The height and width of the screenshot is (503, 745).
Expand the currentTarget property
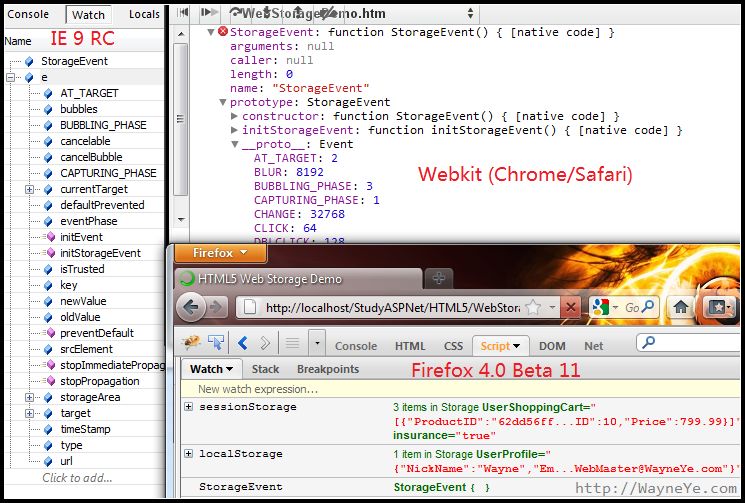click(x=29, y=190)
